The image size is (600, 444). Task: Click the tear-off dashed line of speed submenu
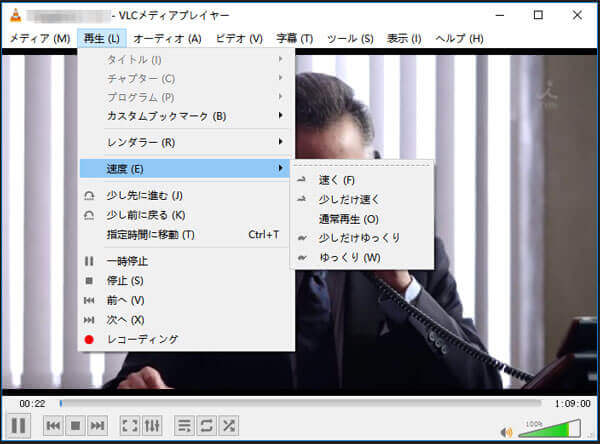pos(363,165)
